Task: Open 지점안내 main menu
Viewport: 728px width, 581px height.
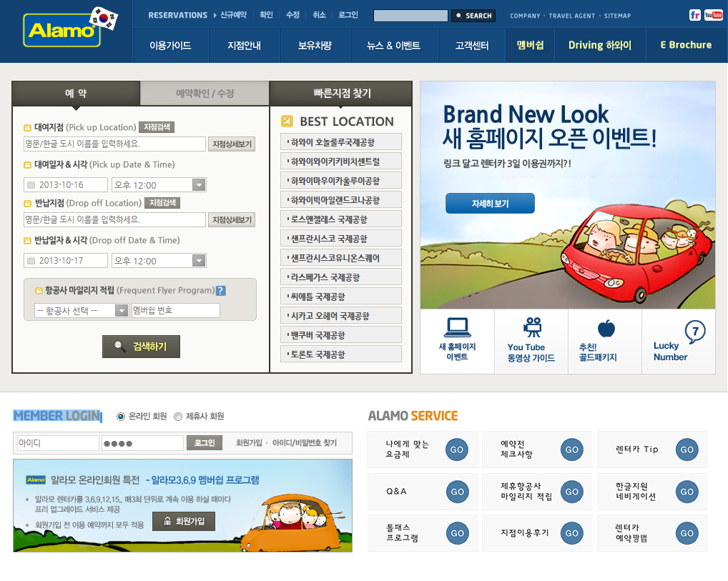Action: (244, 46)
